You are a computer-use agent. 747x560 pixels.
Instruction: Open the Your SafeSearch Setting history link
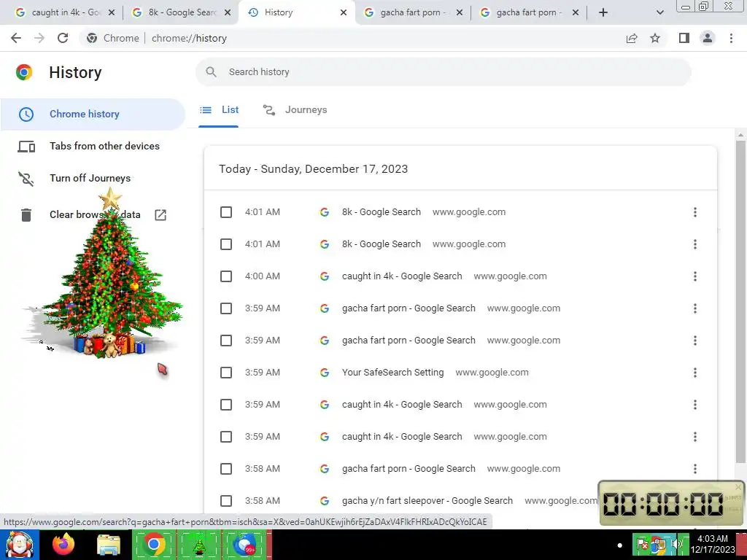click(392, 373)
